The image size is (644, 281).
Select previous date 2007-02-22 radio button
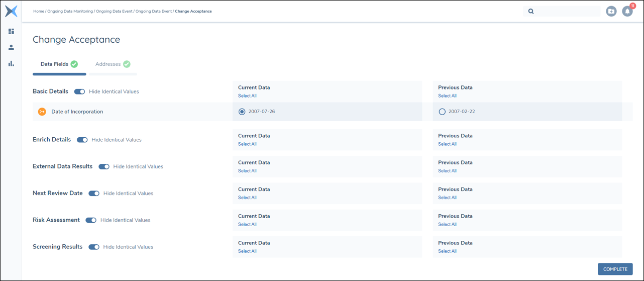(442, 112)
